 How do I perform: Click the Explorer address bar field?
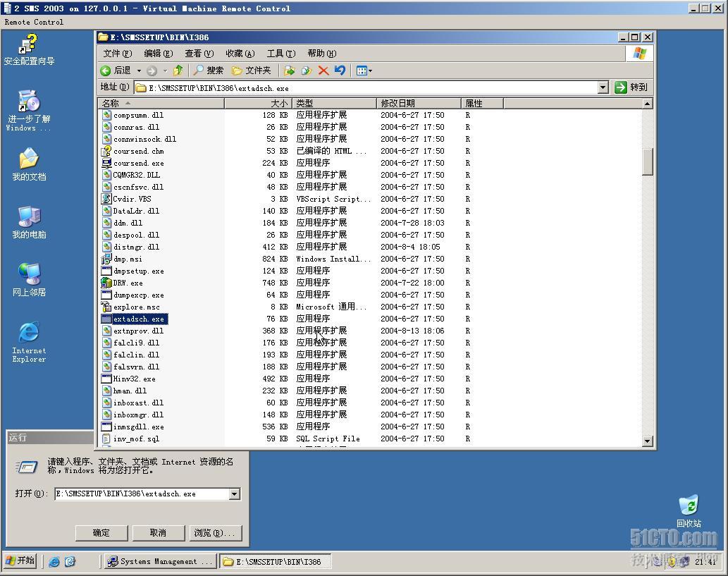coord(366,87)
